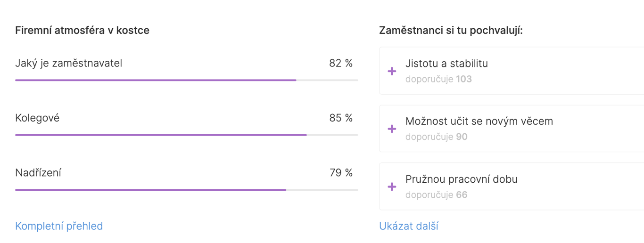Select the Možnost učit se novým věcem title

click(x=479, y=121)
